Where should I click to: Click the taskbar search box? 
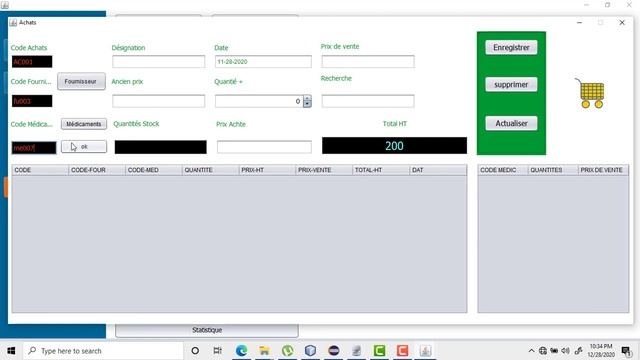pos(103,351)
